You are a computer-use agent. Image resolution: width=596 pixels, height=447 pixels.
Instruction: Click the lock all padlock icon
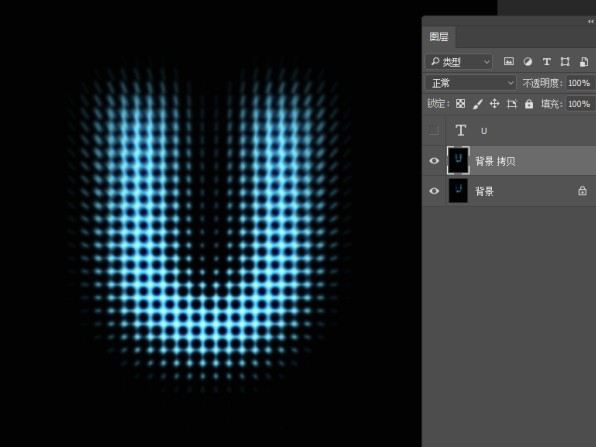pos(529,104)
